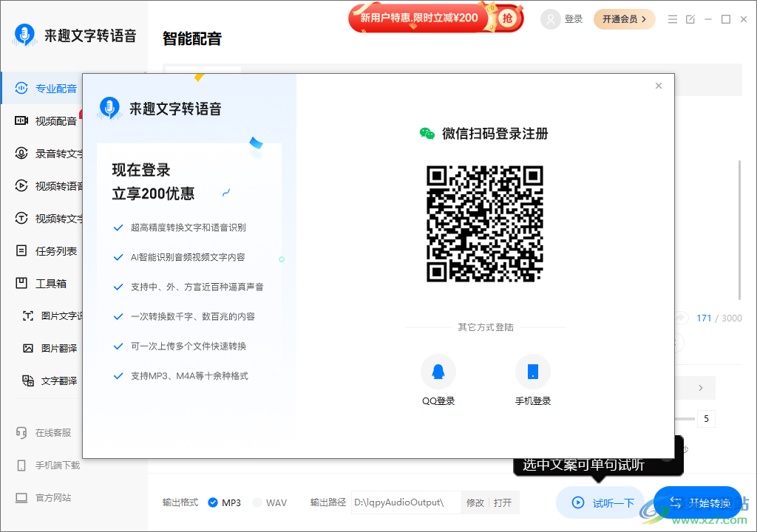The height and width of the screenshot is (532, 757).
Task: Choose 手机登录 phone icon
Action: coord(533,372)
